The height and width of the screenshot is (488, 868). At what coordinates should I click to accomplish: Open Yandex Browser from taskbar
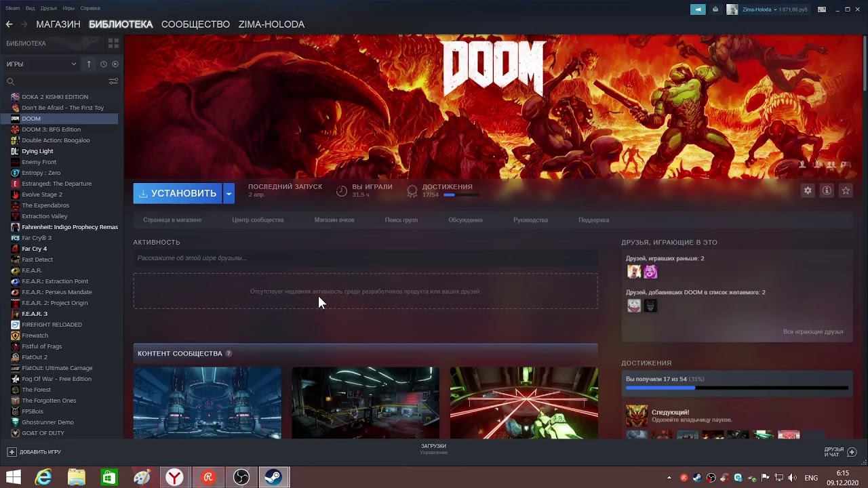tap(174, 477)
